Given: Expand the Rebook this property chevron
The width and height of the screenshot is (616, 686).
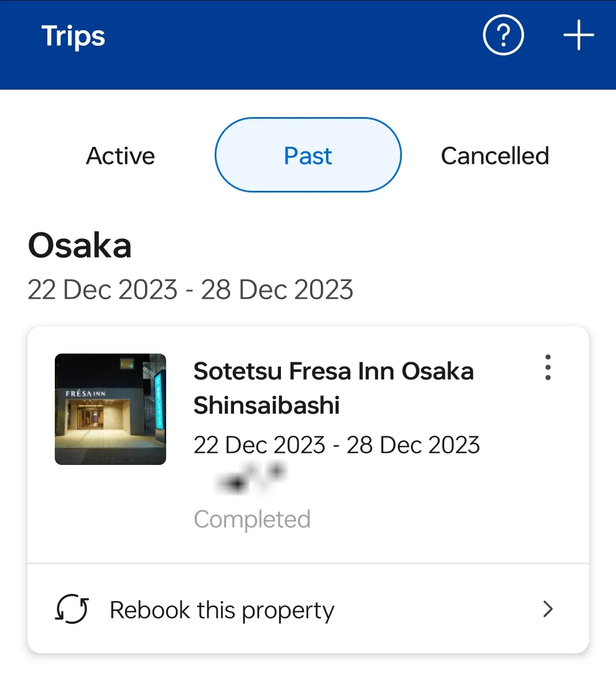Looking at the screenshot, I should point(548,609).
